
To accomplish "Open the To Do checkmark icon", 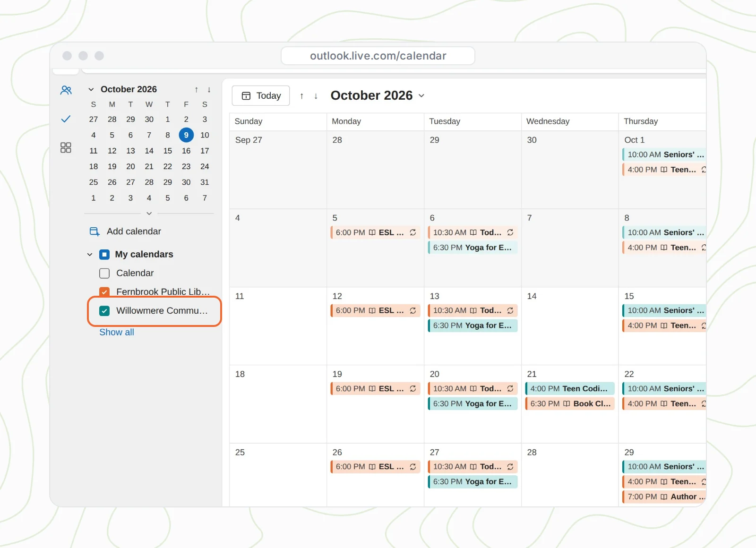I will 66,119.
